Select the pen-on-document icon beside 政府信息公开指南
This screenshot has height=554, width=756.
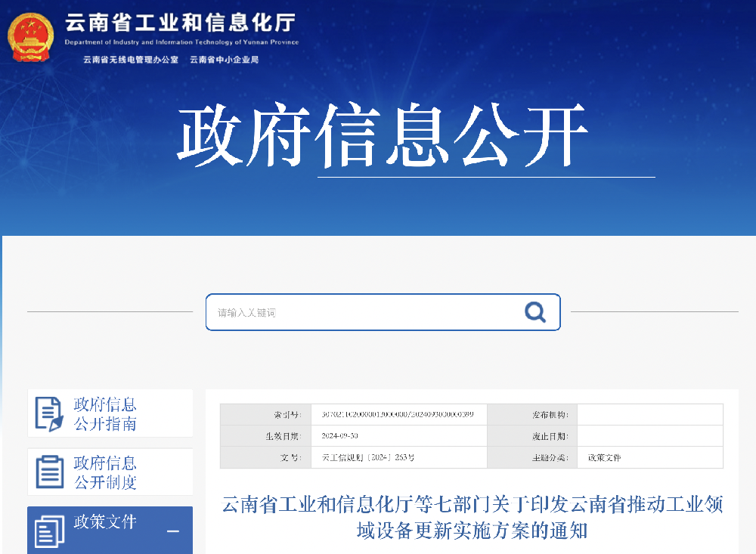coord(48,413)
